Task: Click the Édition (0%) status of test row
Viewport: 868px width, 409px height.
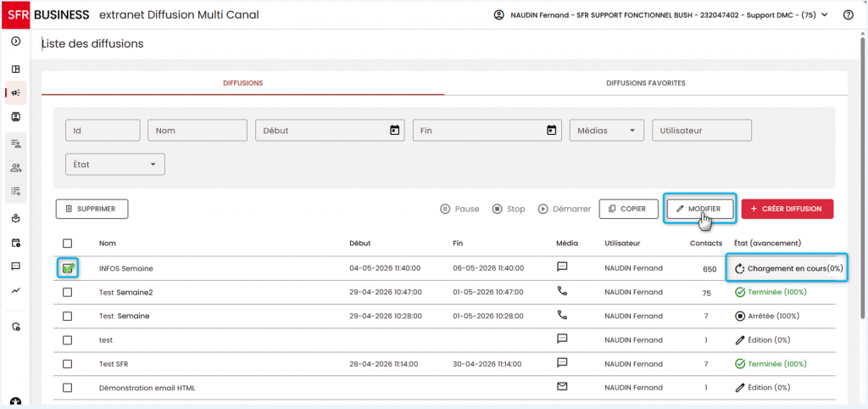Action: pyautogui.click(x=762, y=340)
